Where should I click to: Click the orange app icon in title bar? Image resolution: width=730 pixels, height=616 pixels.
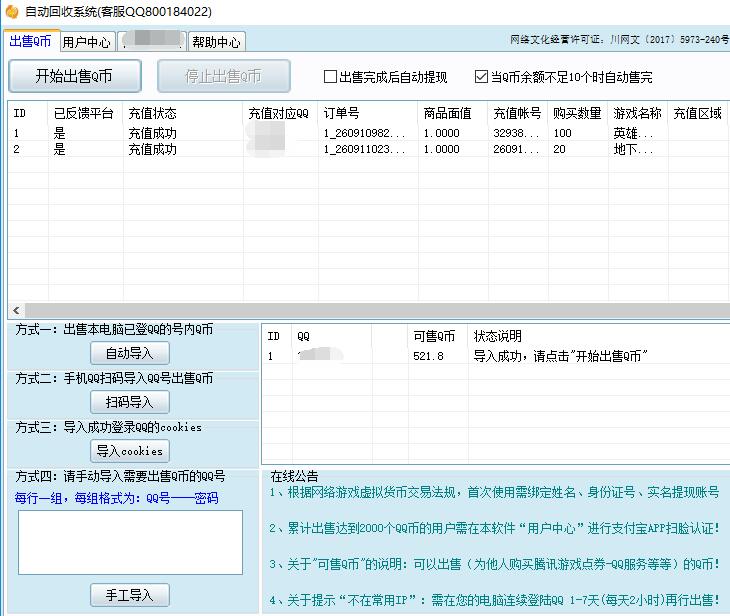(11, 11)
